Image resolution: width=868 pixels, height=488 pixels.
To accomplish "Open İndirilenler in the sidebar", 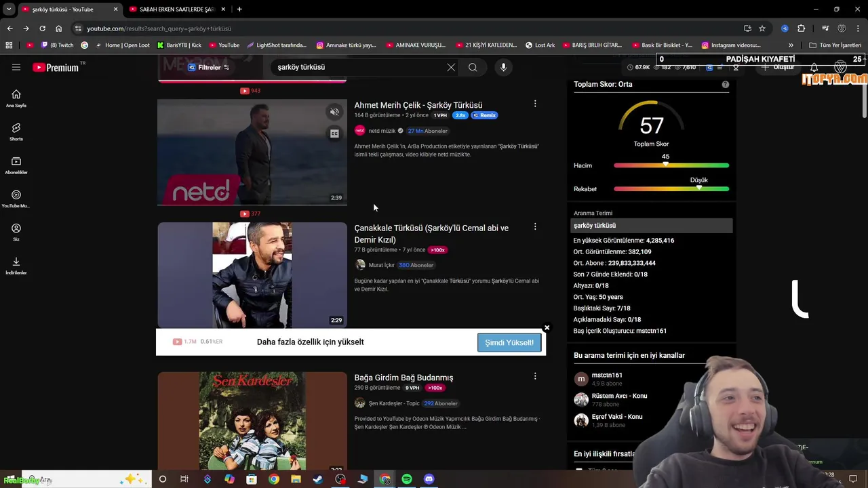I will tap(16, 265).
